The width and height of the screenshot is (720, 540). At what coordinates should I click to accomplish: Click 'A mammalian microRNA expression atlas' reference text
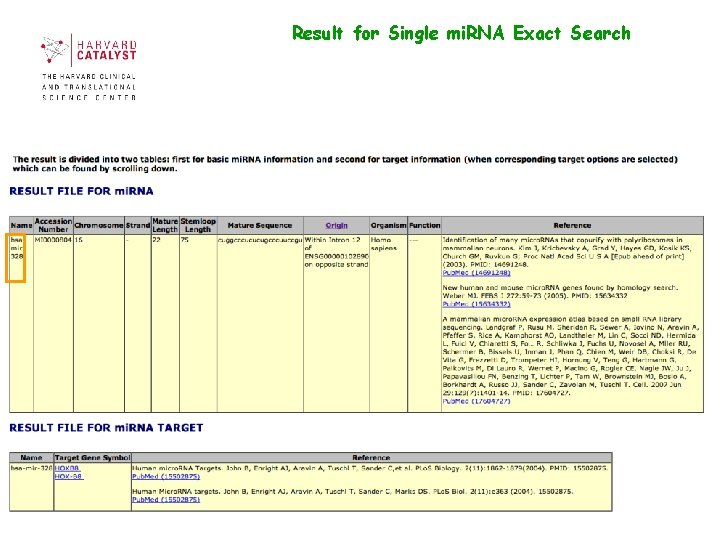[x=571, y=356]
